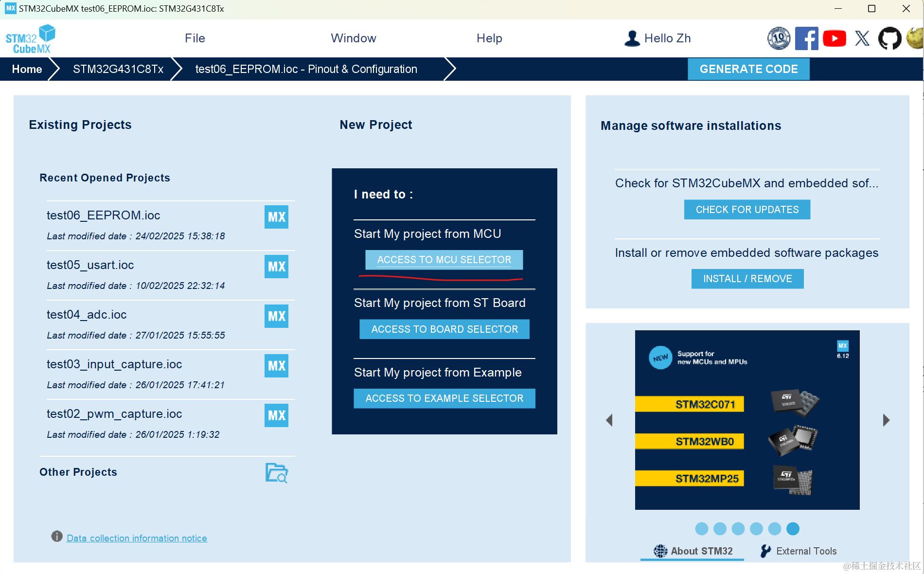Select the STM32G431C8Tx breadcrumb
Image resolution: width=924 pixels, height=574 pixels.
(118, 69)
